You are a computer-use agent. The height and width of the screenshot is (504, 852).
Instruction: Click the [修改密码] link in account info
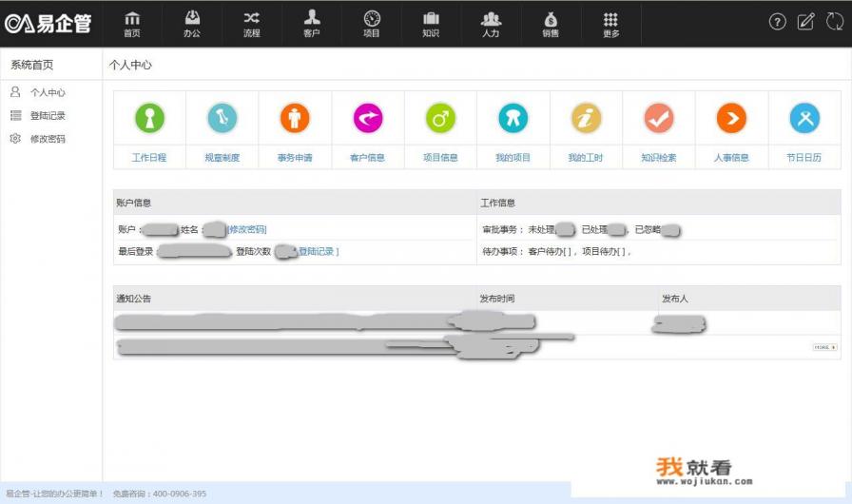pos(246,229)
